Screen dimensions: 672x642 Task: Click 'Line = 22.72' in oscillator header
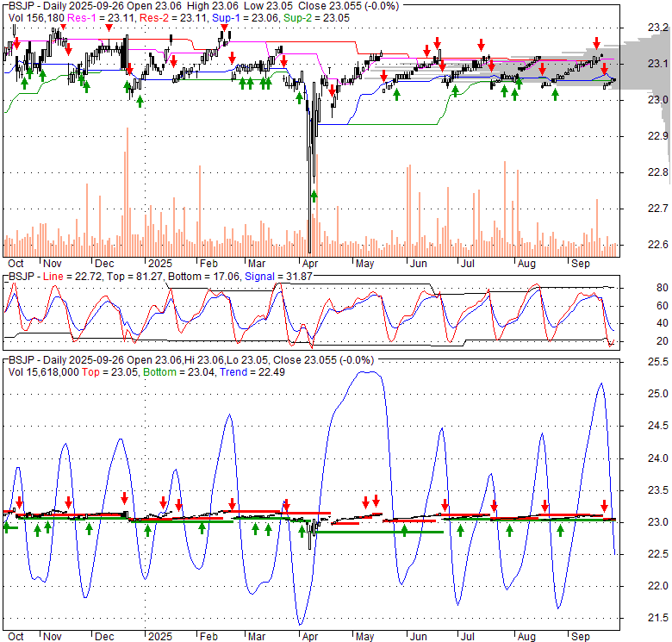tap(72, 277)
